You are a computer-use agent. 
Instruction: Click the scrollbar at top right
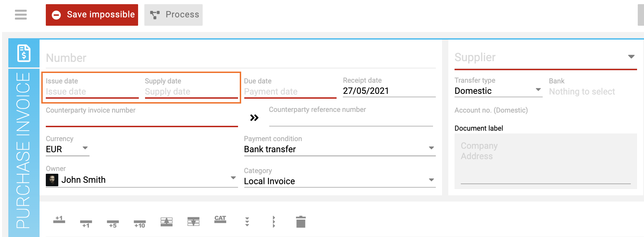[x=641, y=15]
